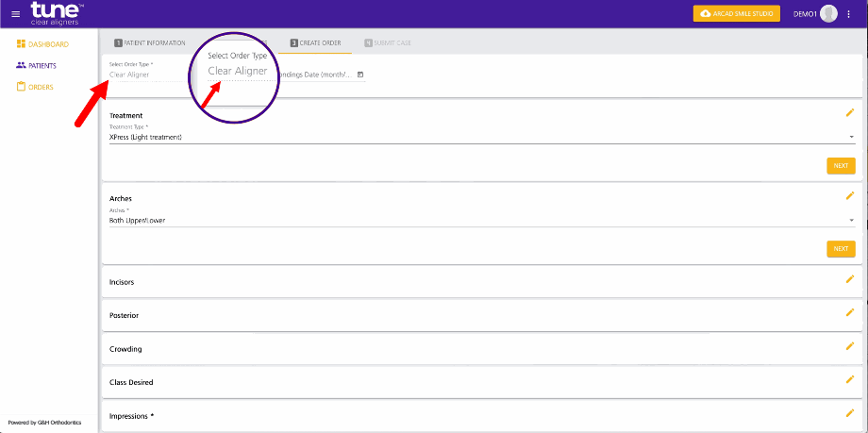Edit the Arches section pencil icon
The width and height of the screenshot is (868, 433).
(850, 195)
